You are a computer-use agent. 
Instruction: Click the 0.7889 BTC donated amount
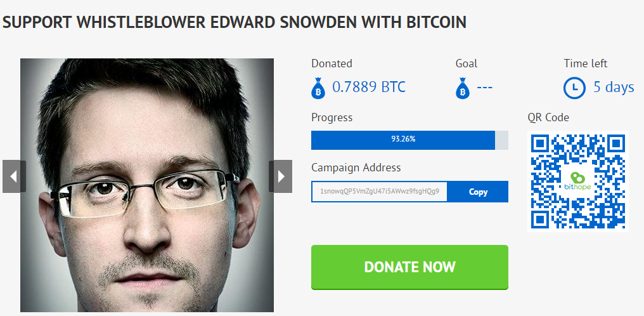[369, 87]
